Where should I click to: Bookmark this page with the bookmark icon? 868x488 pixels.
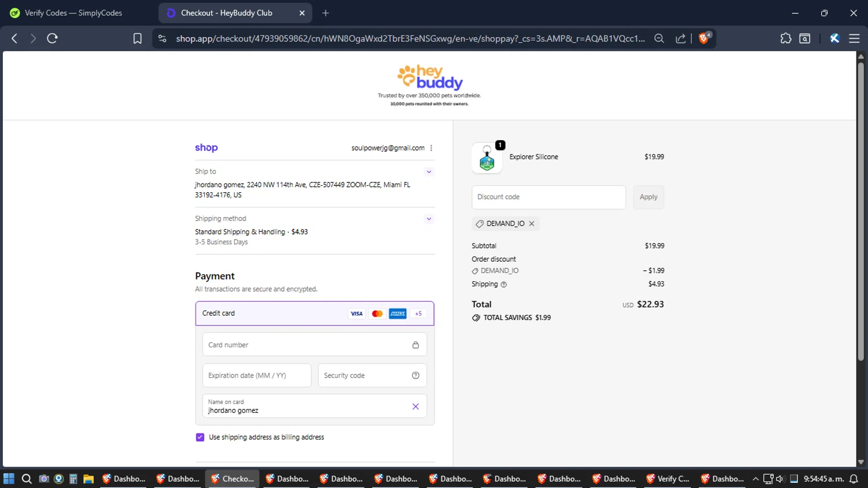coord(137,38)
